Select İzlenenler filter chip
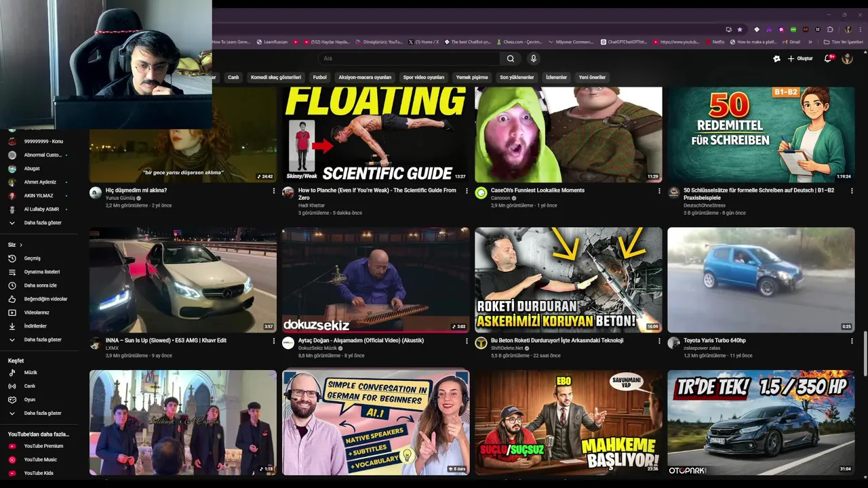The height and width of the screenshot is (488, 868). pyautogui.click(x=556, y=77)
